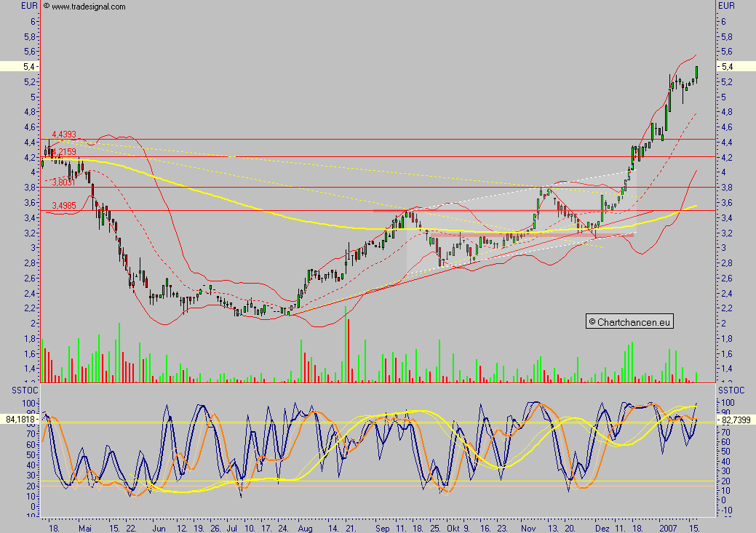Click the EUR currency label at top left

[x=28, y=6]
